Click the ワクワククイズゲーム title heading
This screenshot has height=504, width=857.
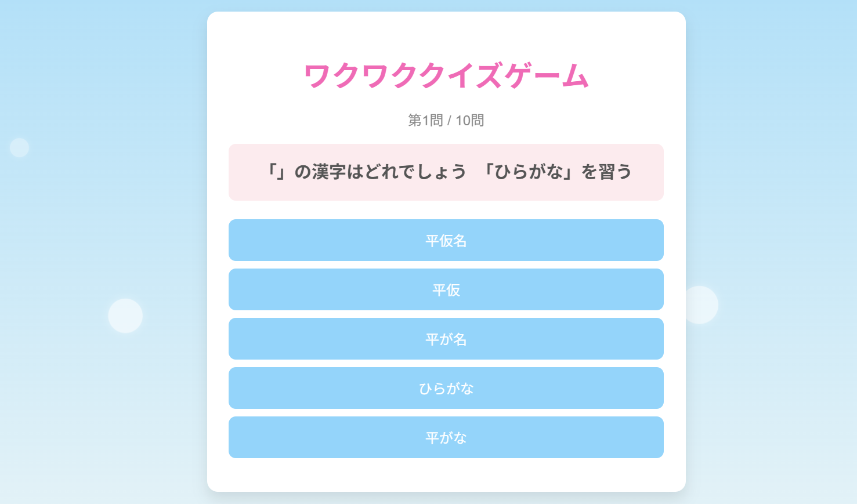tap(446, 76)
